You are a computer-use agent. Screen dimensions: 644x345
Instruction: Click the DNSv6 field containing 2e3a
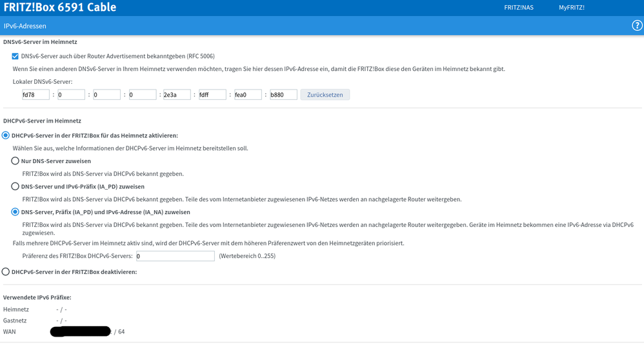coord(177,95)
